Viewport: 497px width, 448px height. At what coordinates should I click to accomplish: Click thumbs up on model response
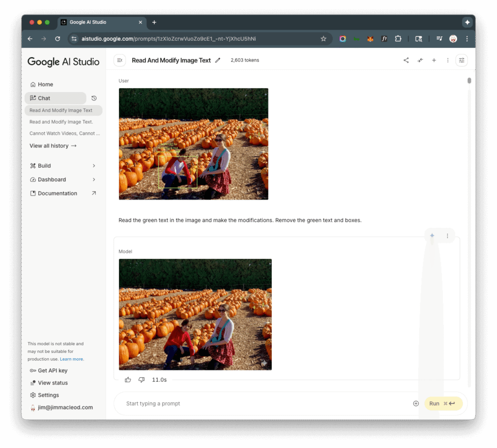point(128,380)
